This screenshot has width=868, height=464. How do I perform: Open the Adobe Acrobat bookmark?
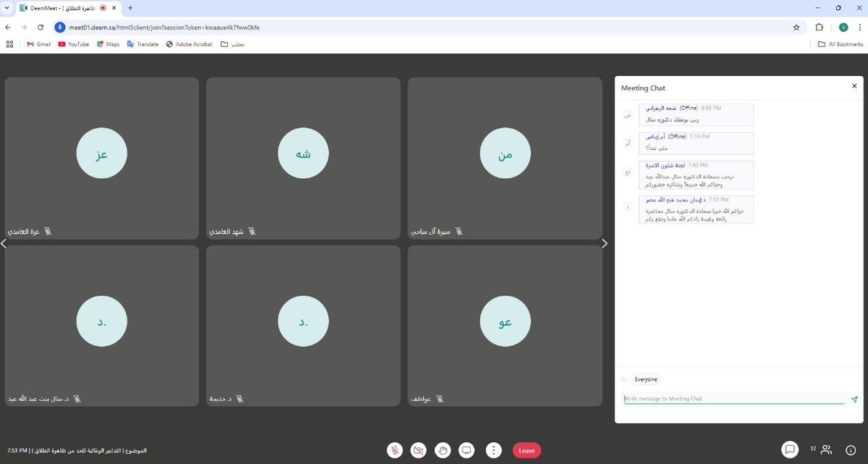(x=190, y=43)
